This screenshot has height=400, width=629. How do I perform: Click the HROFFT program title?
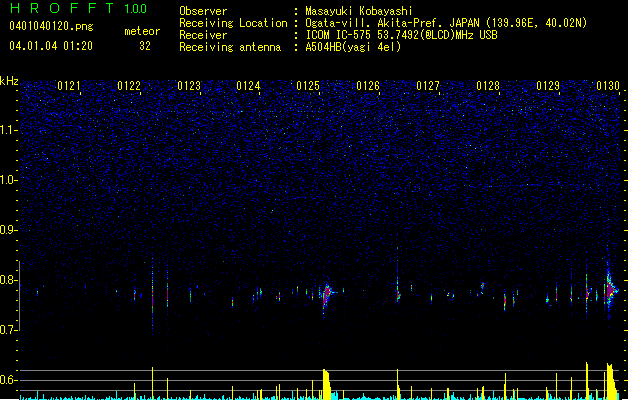pyautogui.click(x=62, y=8)
